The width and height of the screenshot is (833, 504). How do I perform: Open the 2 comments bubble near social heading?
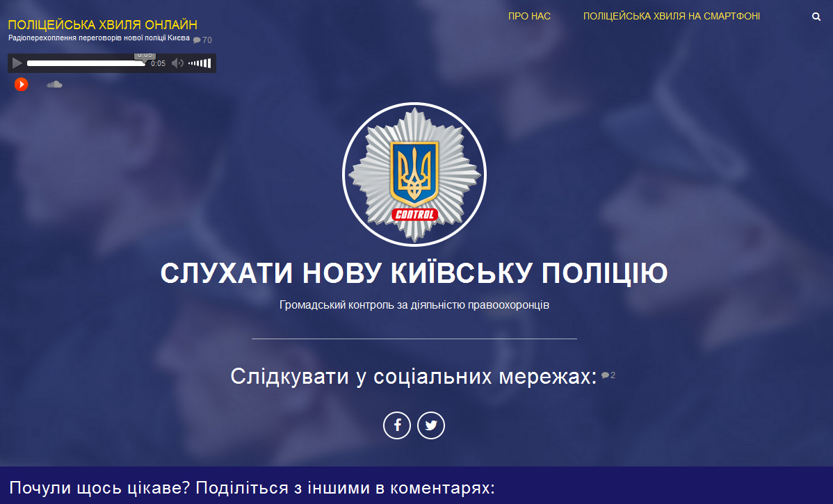tap(608, 375)
